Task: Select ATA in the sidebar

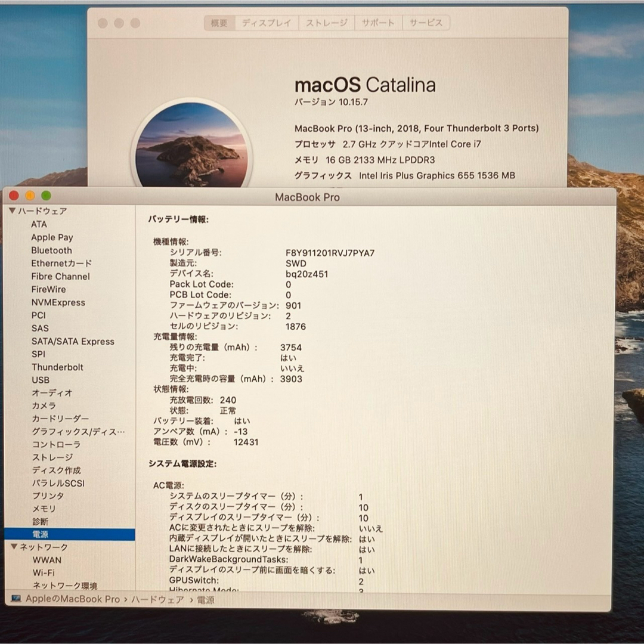Action: click(x=39, y=224)
